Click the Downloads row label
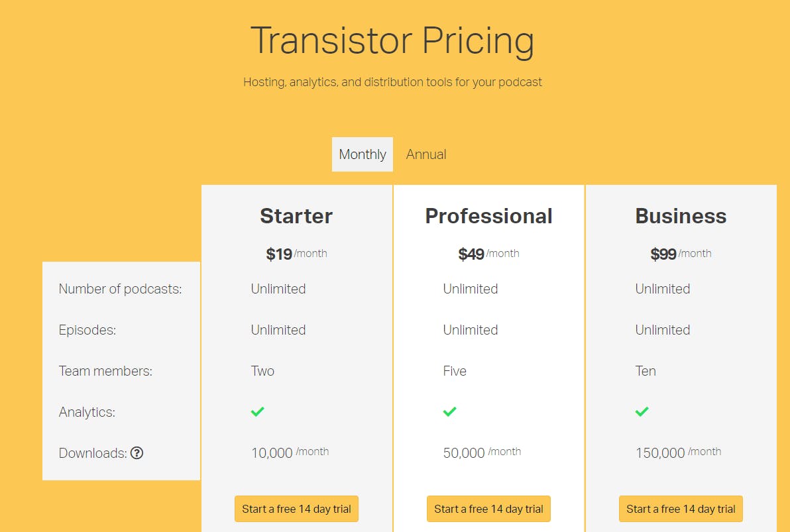 (x=93, y=453)
